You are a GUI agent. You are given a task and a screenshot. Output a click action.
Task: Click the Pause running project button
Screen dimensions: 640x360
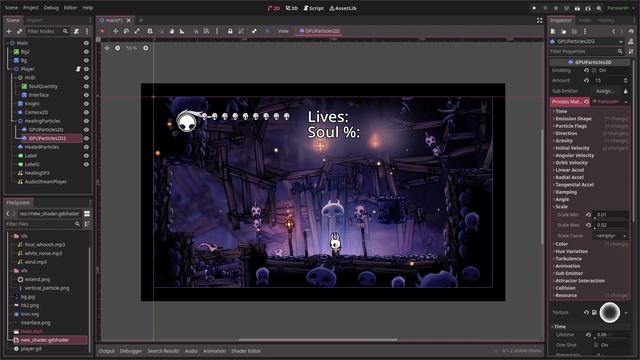pos(545,8)
